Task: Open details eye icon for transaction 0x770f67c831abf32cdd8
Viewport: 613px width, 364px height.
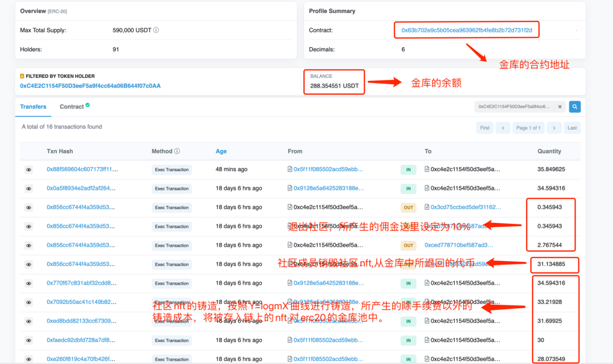Action: pos(29,283)
